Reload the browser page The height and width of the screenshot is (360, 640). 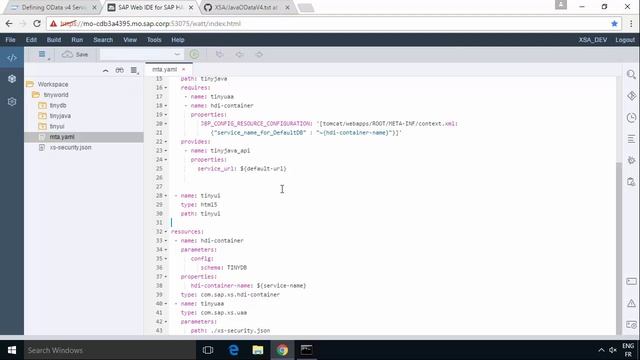coord(37,24)
